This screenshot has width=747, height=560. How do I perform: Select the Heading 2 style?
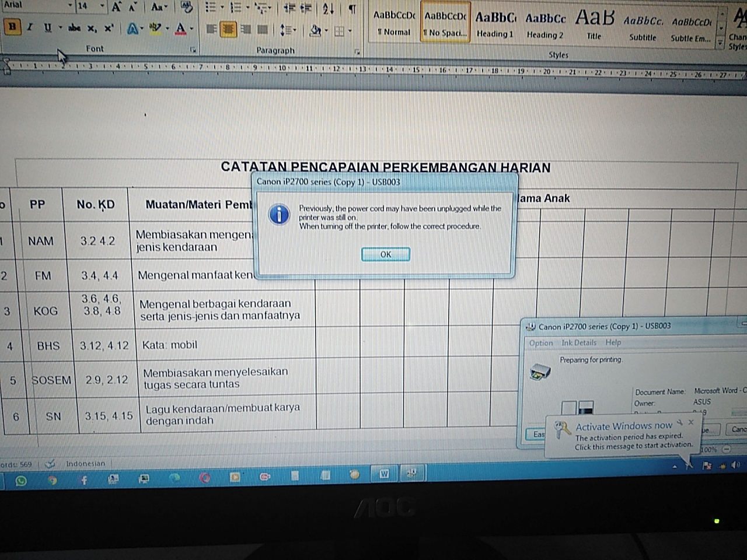pos(546,24)
